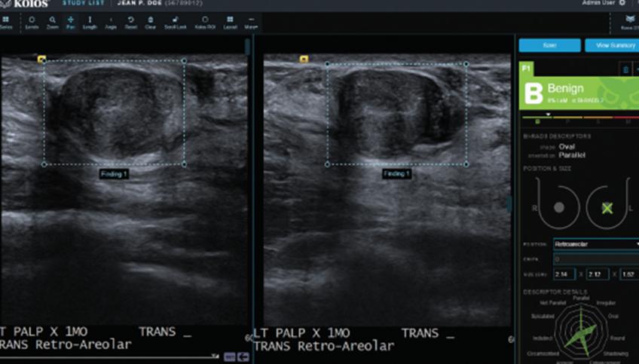This screenshot has height=364, width=639.
Task: Open the Position dropdown showing Retroareolar
Action: [x=595, y=244]
